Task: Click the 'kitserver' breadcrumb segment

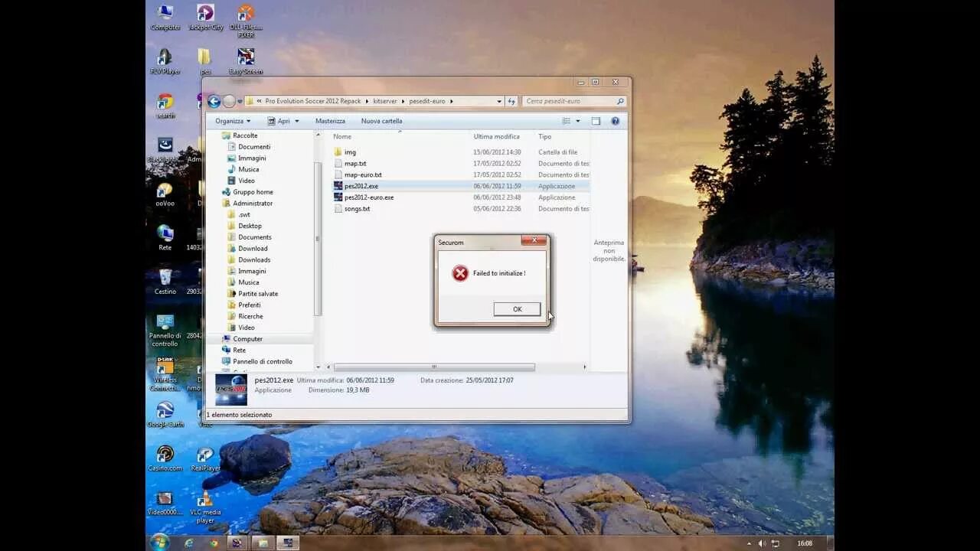Action: point(386,101)
